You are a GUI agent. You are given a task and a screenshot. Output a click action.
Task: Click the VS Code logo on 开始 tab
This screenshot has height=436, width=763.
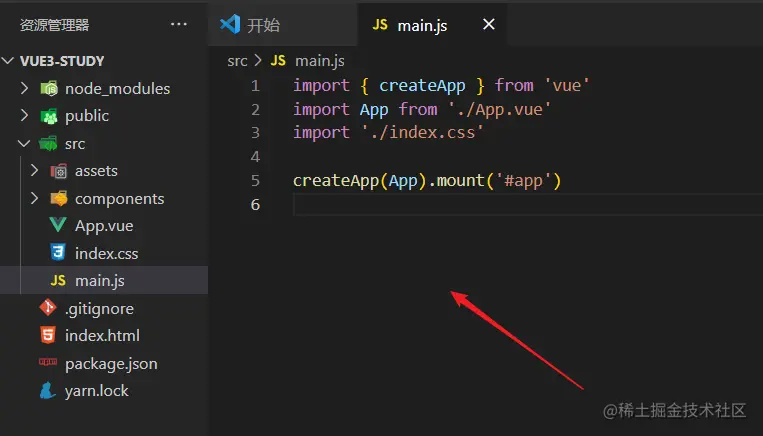coord(230,24)
